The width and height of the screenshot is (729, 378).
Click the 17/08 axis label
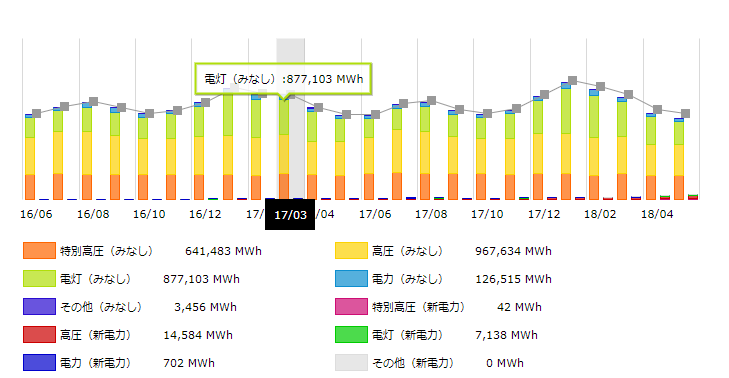pos(431,214)
